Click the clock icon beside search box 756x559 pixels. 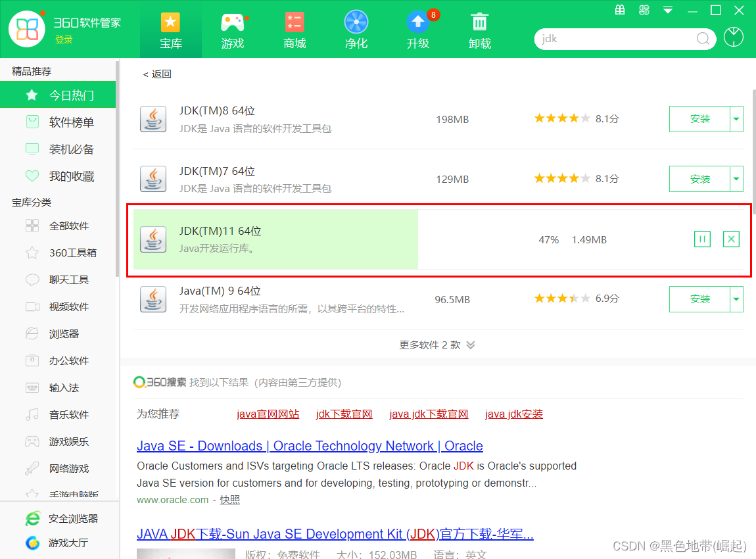[x=734, y=37]
